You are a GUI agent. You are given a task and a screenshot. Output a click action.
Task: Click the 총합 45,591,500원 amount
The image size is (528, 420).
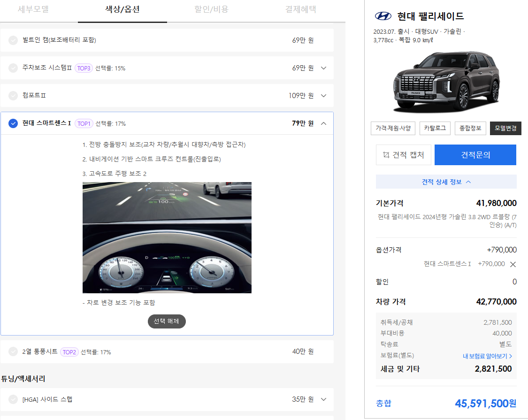coord(485,403)
